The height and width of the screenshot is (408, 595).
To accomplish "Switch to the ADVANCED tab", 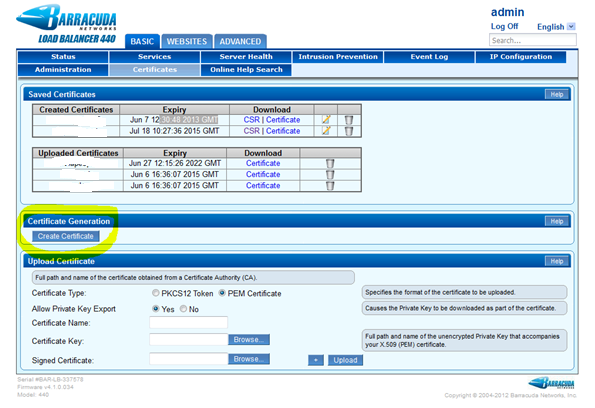I will (x=240, y=41).
